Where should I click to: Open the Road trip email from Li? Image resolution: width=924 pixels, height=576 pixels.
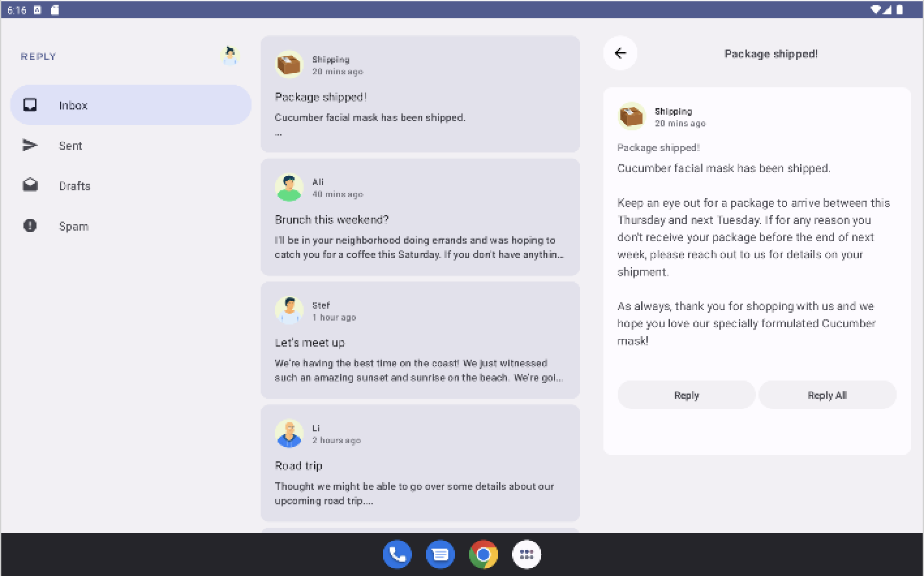(x=420, y=463)
